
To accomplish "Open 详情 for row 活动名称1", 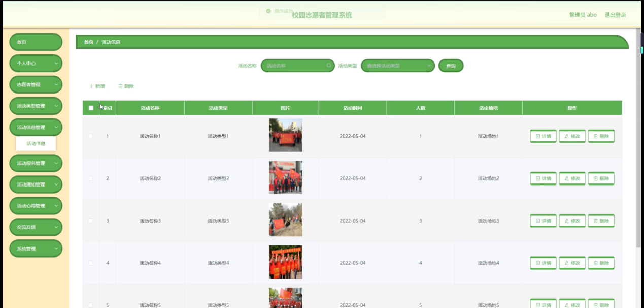I will [543, 136].
